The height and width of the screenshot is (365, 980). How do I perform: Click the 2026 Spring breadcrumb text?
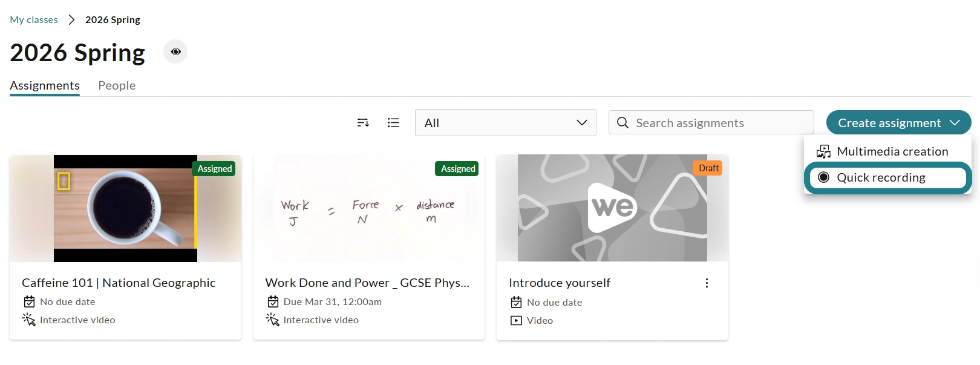pyautogui.click(x=113, y=20)
